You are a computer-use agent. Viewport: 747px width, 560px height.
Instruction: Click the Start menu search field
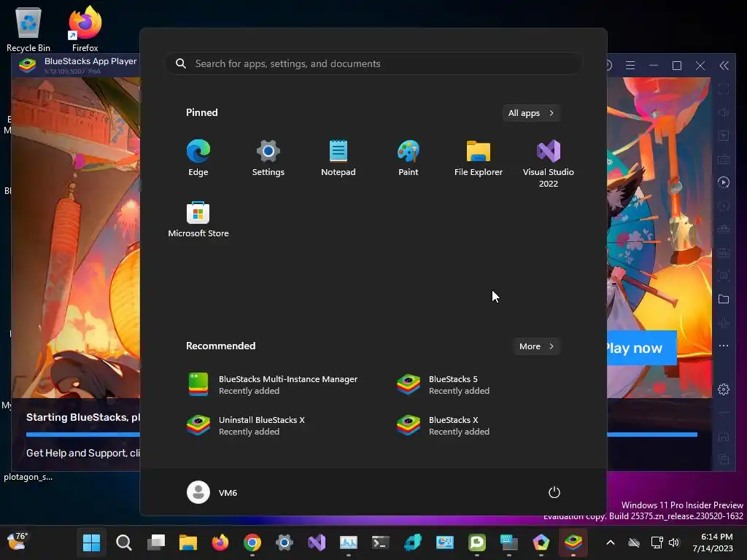(373, 64)
